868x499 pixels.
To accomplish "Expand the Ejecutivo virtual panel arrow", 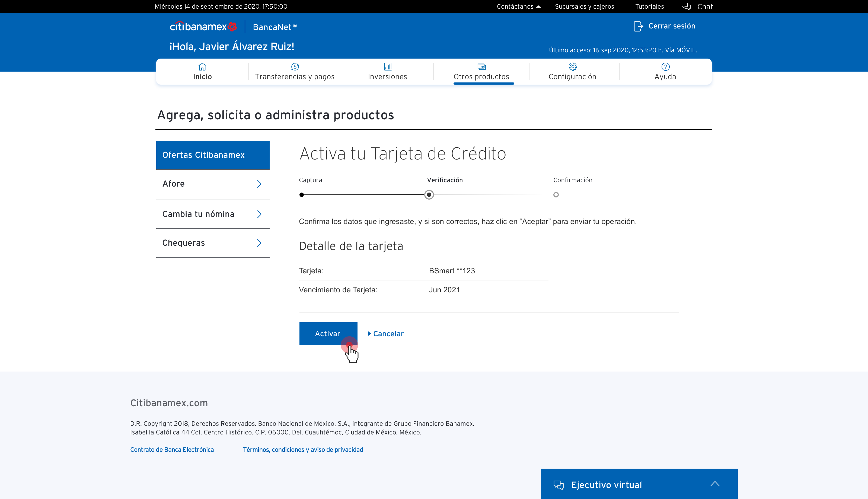I will click(x=714, y=484).
